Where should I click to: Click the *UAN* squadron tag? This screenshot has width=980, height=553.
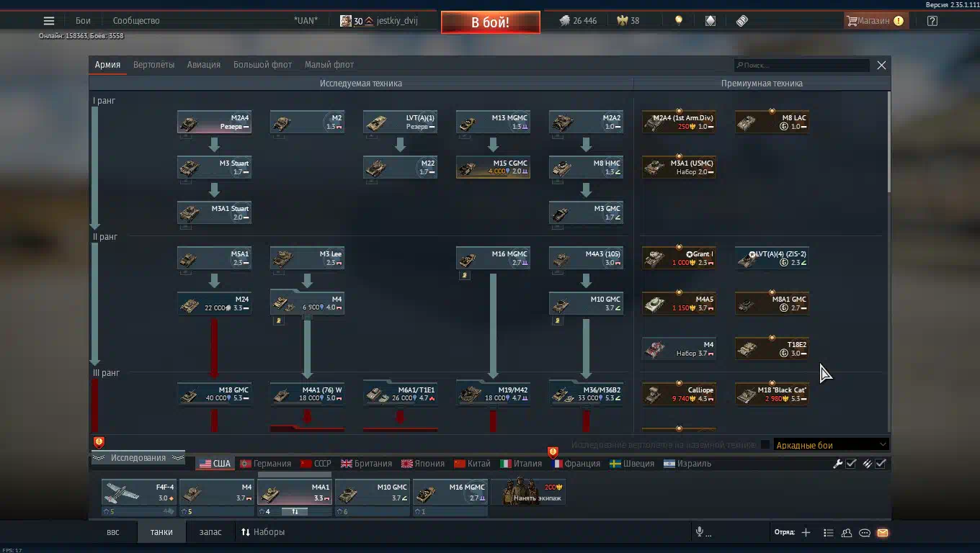306,21
